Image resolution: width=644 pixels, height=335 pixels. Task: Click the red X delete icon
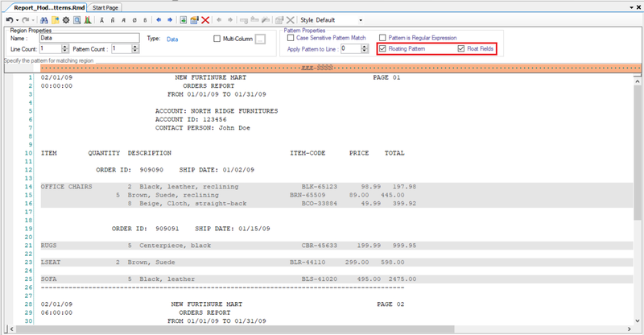point(206,19)
